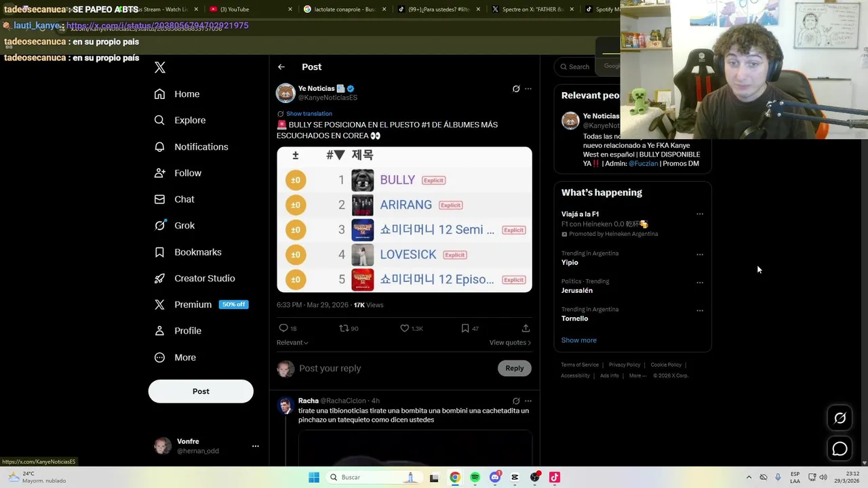Click Grok icon on Ye Noticias post
This screenshot has height=488, width=868.
coord(516,89)
